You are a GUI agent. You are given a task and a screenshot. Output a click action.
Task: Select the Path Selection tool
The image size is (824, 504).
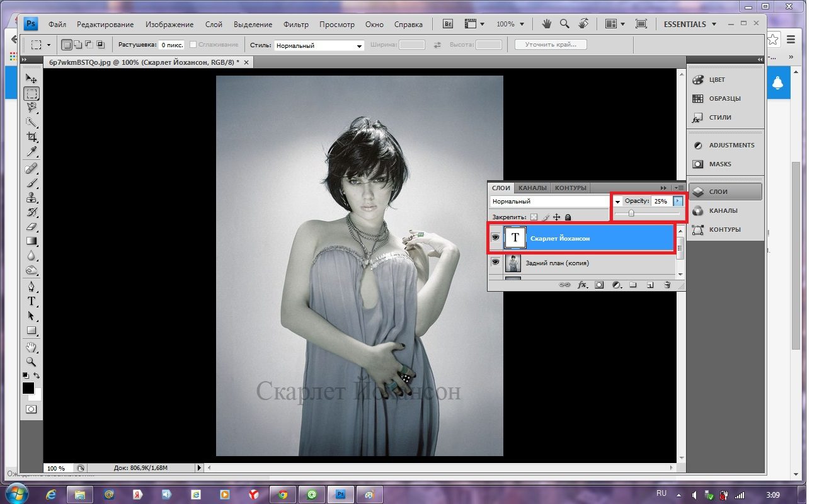[31, 316]
